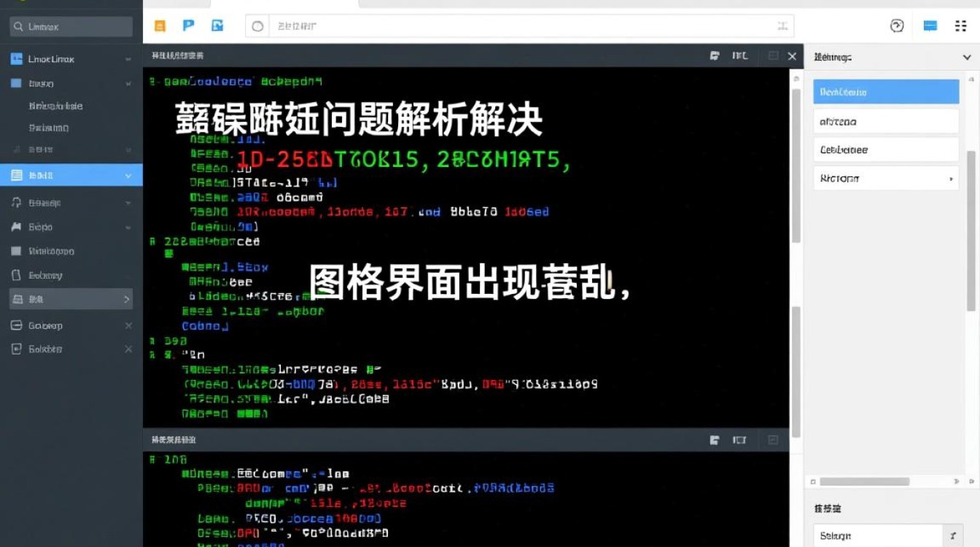Image resolution: width=980 pixels, height=547 pixels.
Task: Click the copy icon on lower terminal panel header
Action: [x=715, y=440]
